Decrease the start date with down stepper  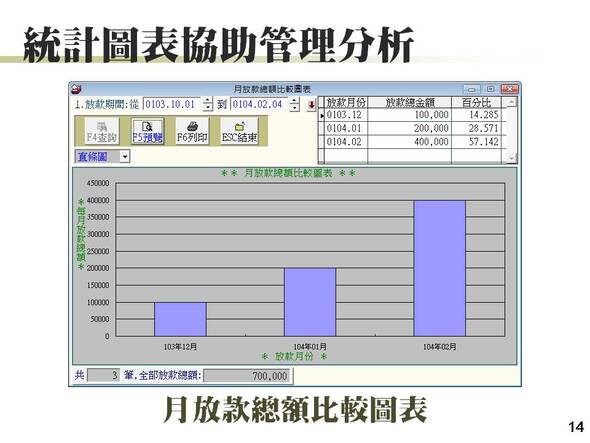[208, 108]
